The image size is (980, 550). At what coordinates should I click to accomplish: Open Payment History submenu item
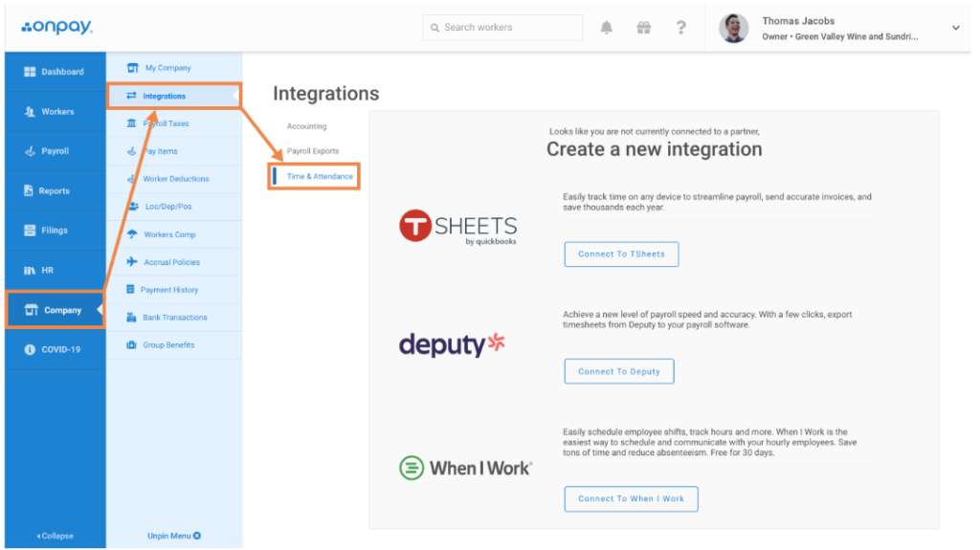[174, 290]
